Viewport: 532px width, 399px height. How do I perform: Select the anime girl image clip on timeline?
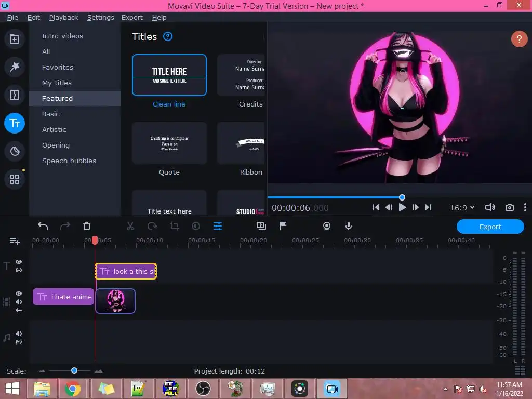point(115,301)
